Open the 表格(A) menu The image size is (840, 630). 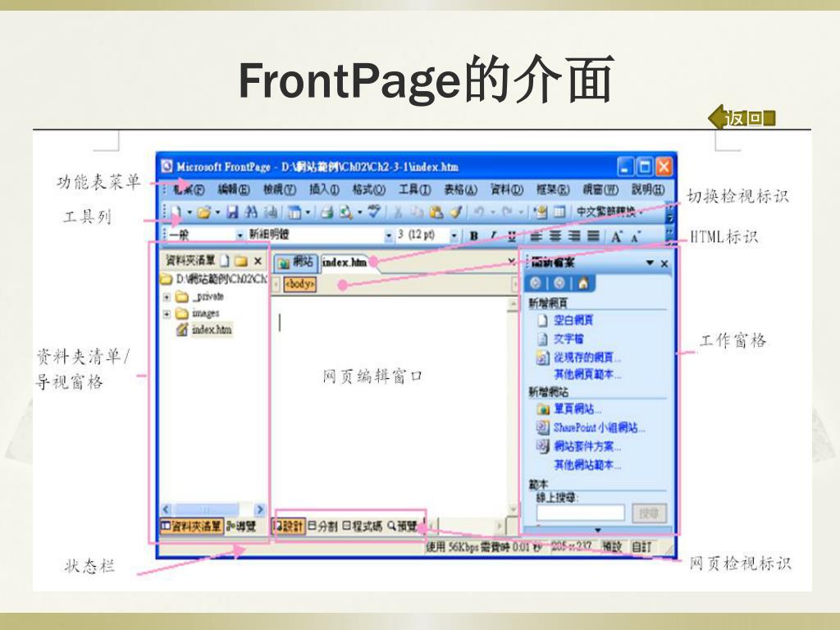coord(460,189)
